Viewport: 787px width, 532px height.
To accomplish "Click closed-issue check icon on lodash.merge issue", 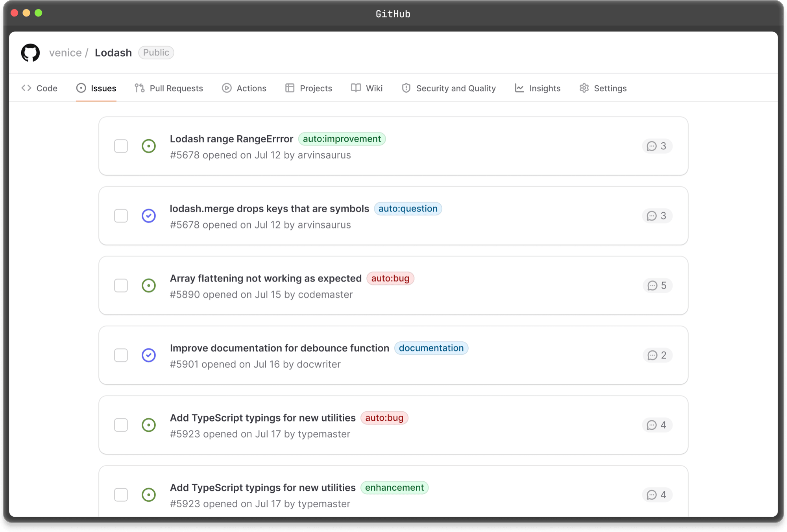I will (149, 216).
